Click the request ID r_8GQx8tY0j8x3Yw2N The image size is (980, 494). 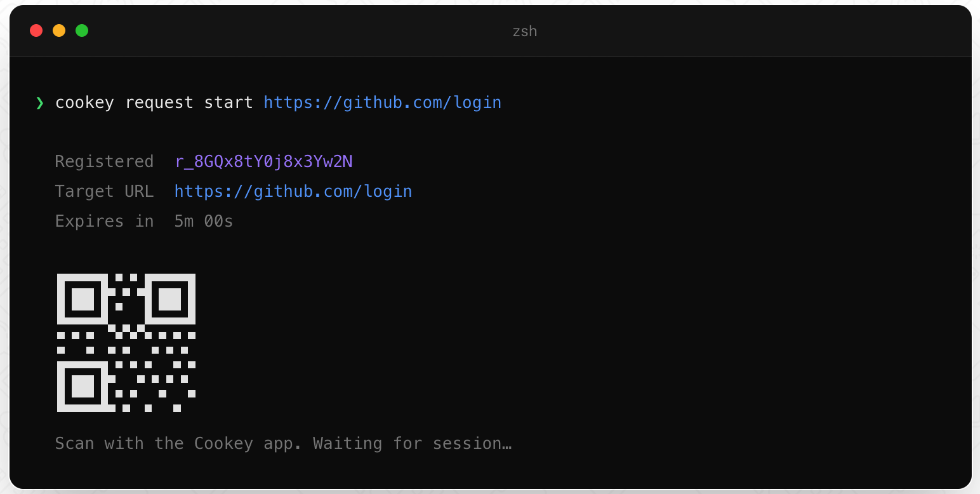click(x=263, y=162)
